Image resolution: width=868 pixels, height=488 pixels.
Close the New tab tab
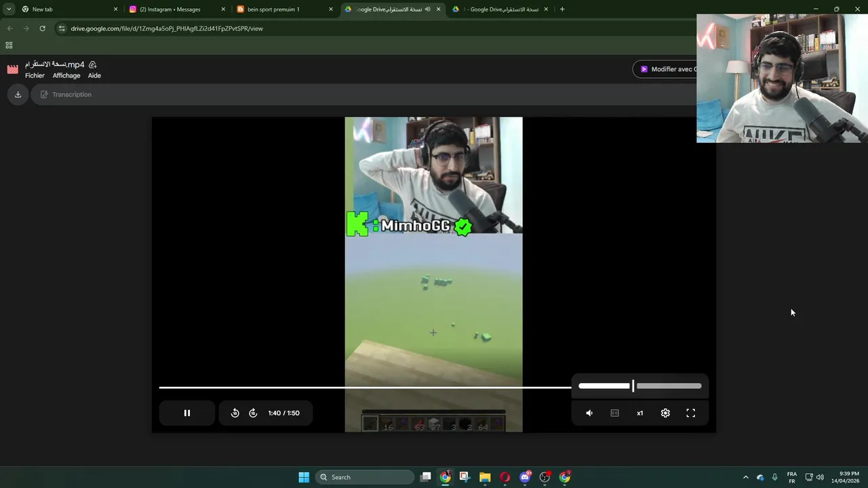[115, 9]
